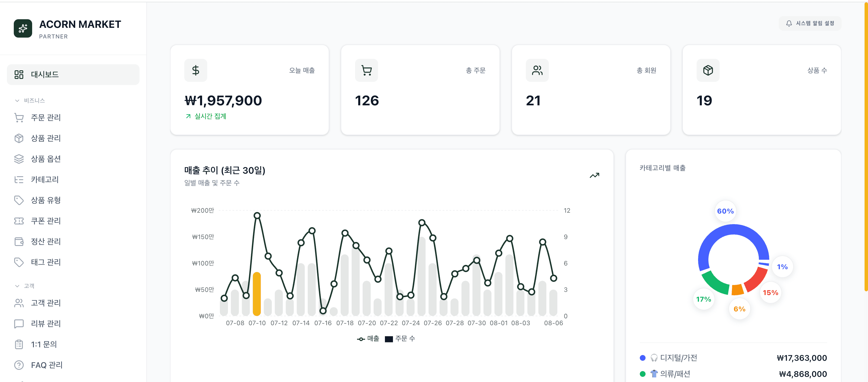
Task: Click the 60% percentage label
Action: 725,211
